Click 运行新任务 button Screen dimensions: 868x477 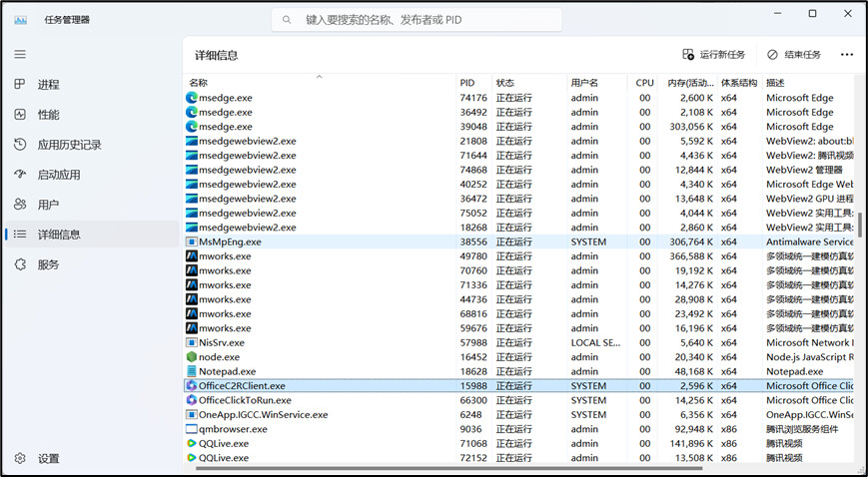click(x=713, y=54)
